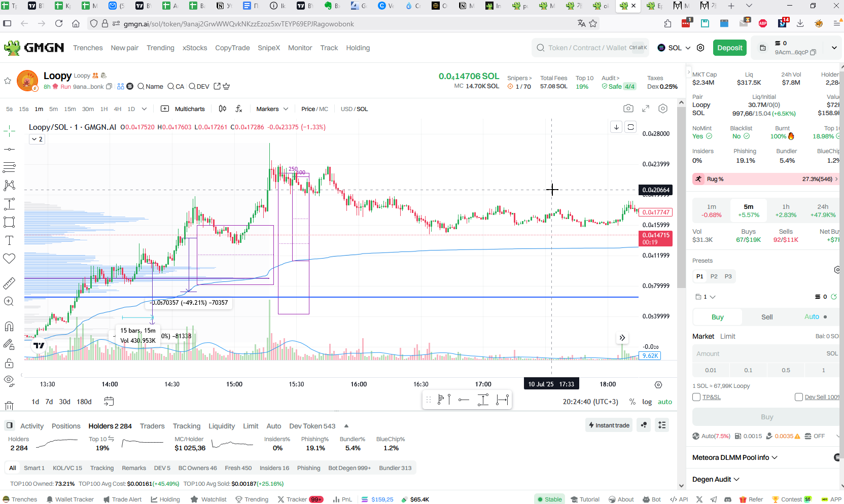844x504 pixels.
Task: Expand the timeframe interval dropdown
Action: (144, 109)
